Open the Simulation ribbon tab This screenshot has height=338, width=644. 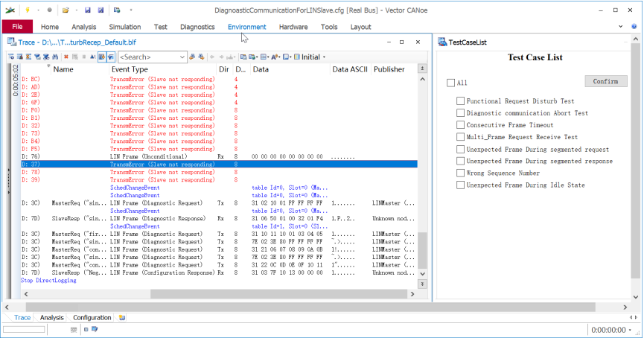pyautogui.click(x=125, y=27)
